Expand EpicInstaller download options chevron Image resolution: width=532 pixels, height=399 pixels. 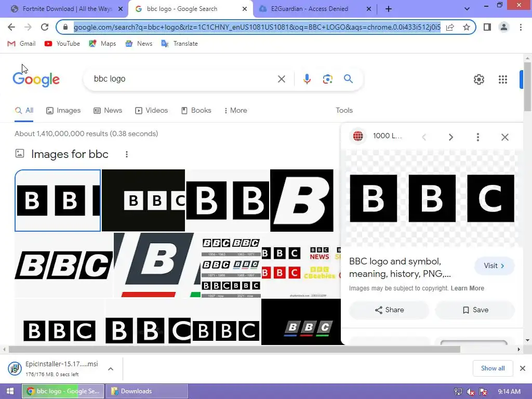(x=111, y=369)
